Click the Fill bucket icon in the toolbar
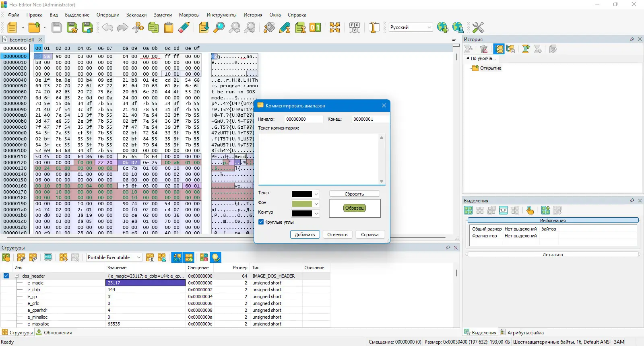 (269, 27)
